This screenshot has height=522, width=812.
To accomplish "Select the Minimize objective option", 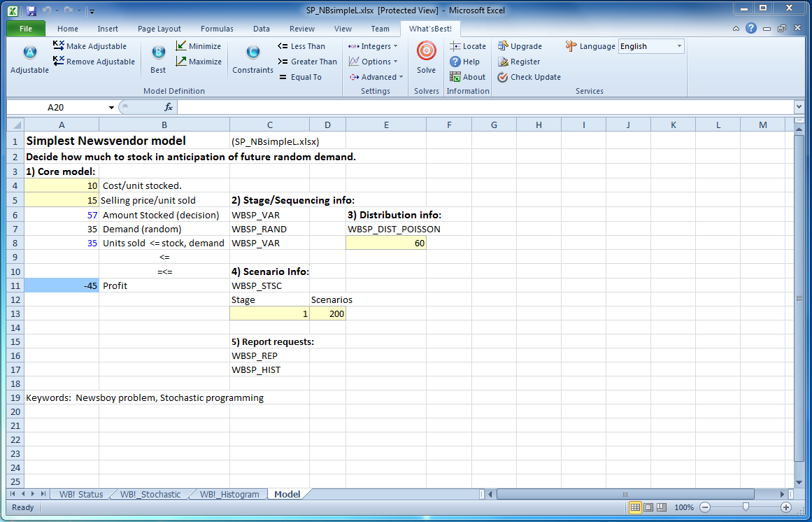I will [x=199, y=46].
